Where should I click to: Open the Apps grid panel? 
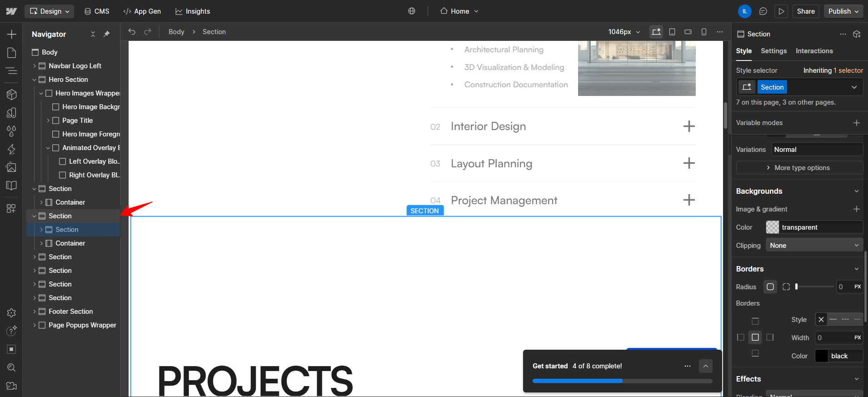(x=11, y=208)
